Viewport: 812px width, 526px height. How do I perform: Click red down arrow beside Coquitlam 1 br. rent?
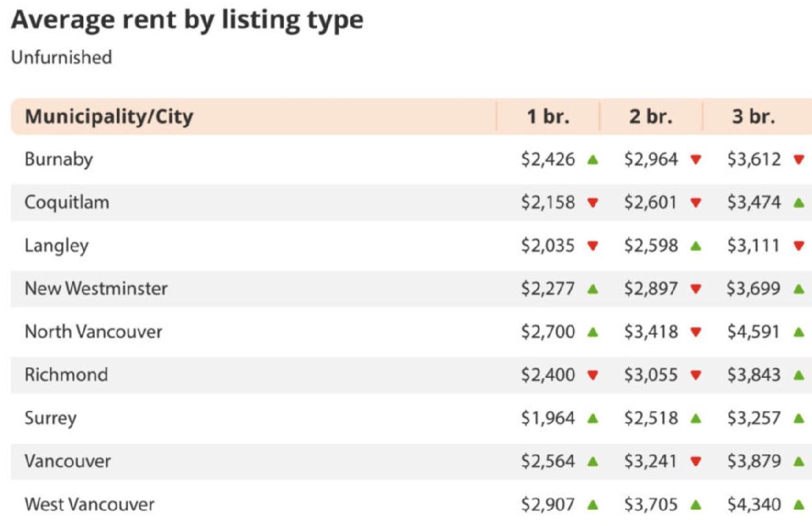(x=592, y=203)
